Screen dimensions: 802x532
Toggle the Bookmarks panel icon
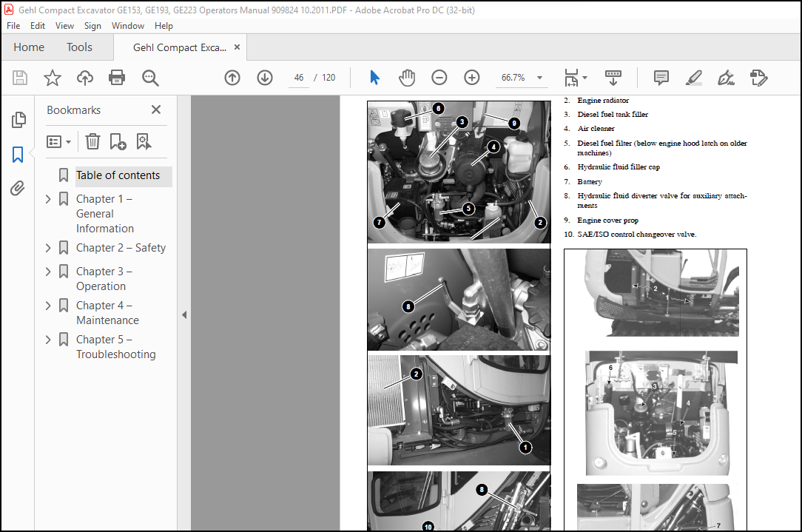coord(18,154)
